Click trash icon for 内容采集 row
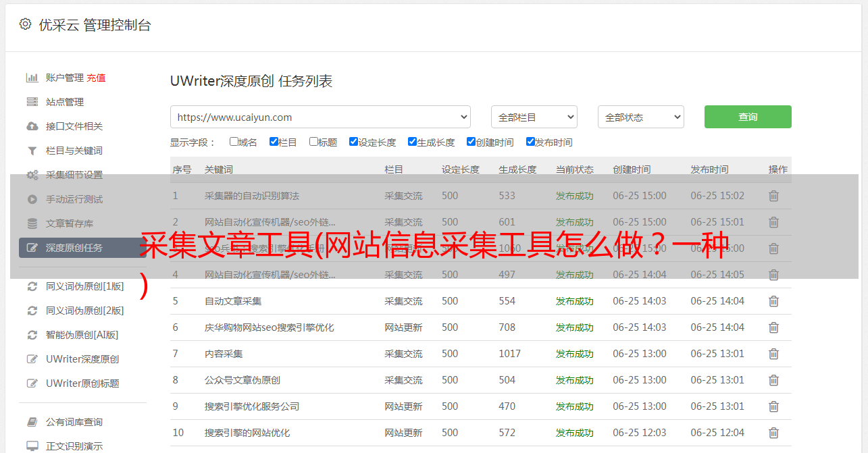Image resolution: width=868 pixels, height=453 pixels. (774, 354)
